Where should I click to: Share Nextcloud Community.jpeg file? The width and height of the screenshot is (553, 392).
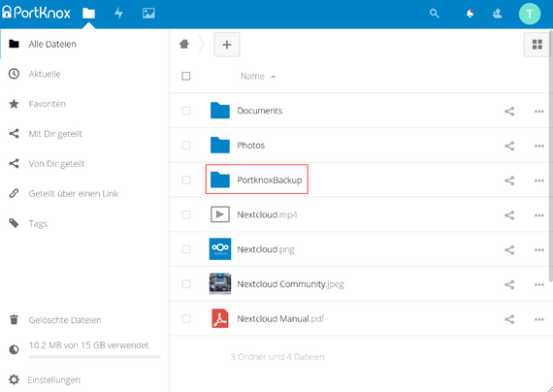click(x=509, y=284)
